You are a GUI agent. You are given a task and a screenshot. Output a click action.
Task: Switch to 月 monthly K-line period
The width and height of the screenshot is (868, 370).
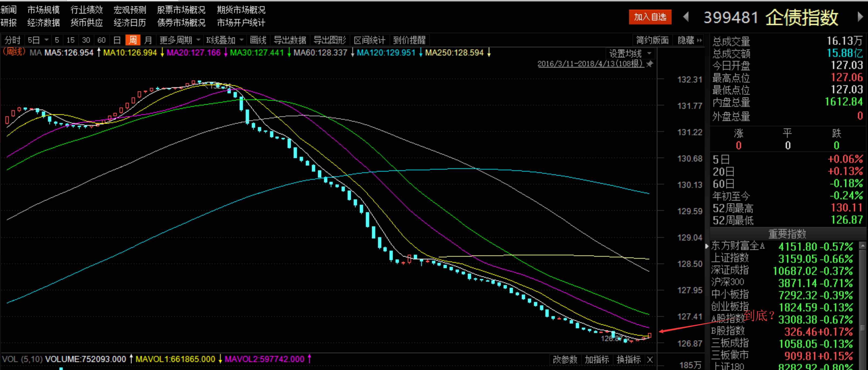(x=148, y=41)
